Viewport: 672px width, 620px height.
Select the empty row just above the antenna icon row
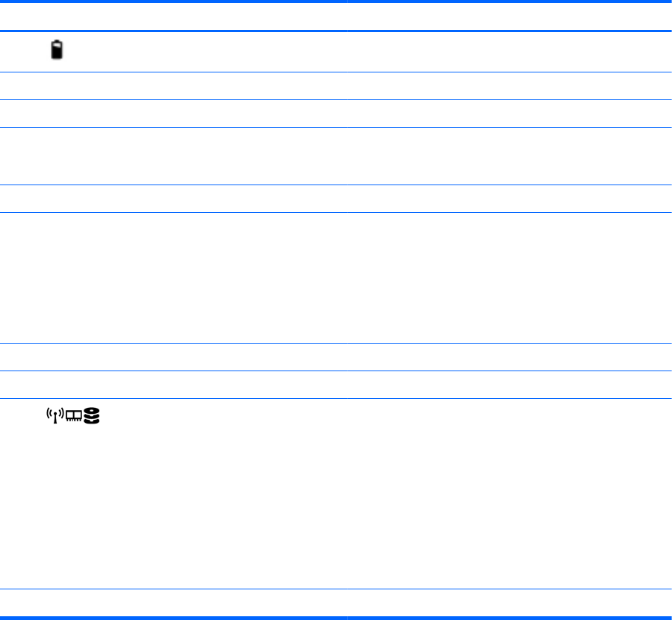336,385
